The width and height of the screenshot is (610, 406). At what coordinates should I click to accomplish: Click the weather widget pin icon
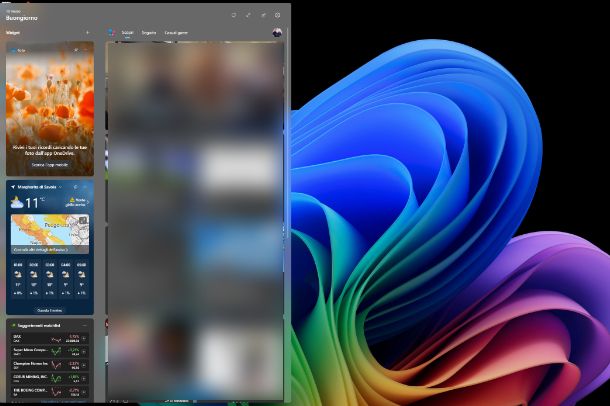76,187
